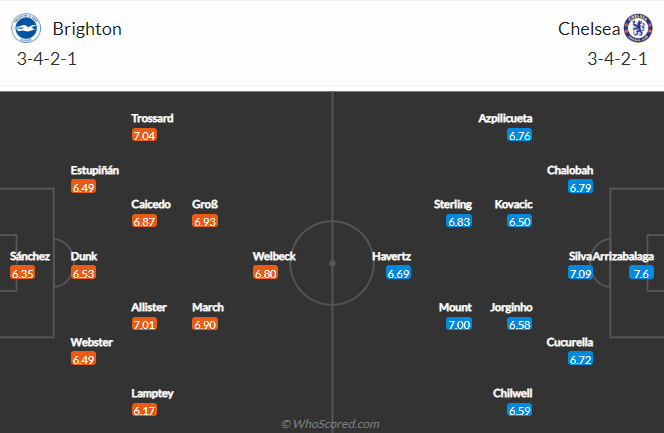The width and height of the screenshot is (664, 433).
Task: Open the WhoScored.com watermark link
Action: point(330,424)
